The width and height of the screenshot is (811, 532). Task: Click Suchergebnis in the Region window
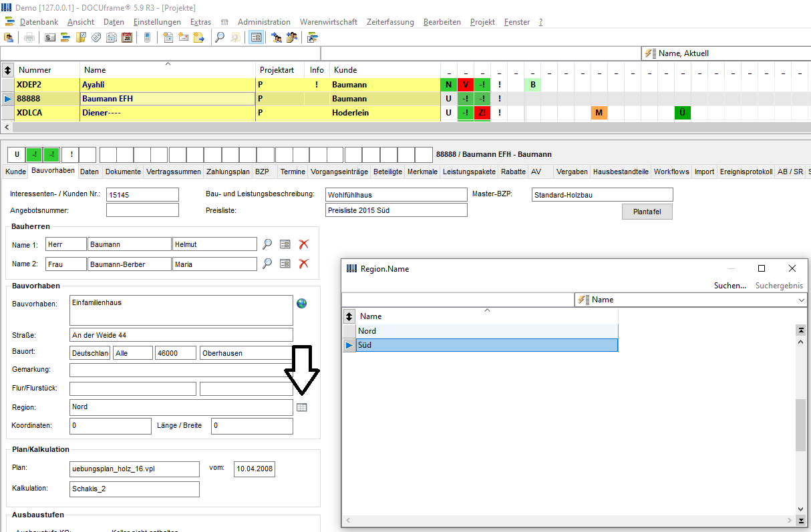(x=779, y=286)
